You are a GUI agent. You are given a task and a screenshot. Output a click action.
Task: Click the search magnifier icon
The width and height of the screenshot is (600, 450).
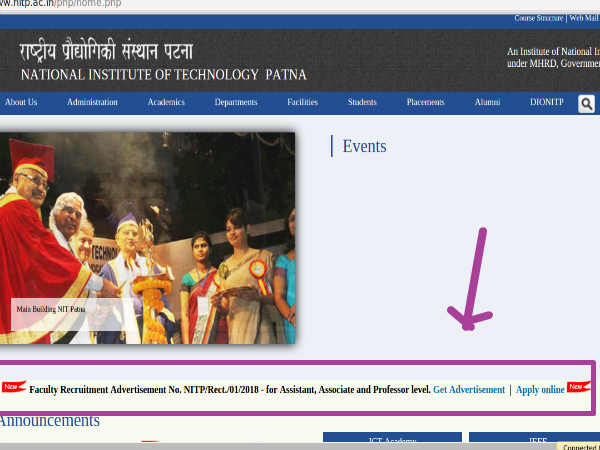click(586, 104)
